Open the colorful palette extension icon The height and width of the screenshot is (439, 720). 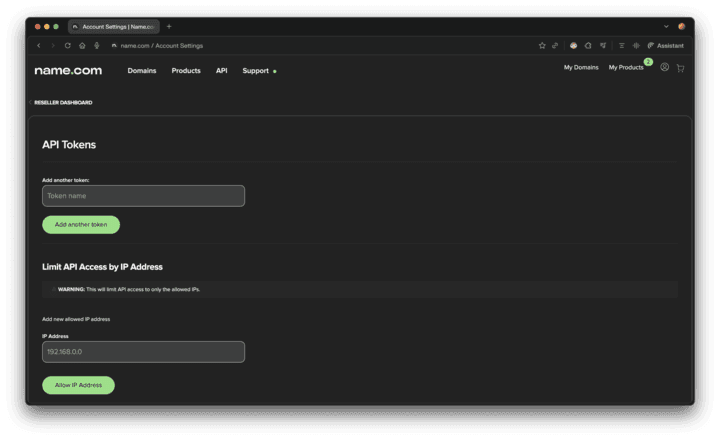coord(574,45)
